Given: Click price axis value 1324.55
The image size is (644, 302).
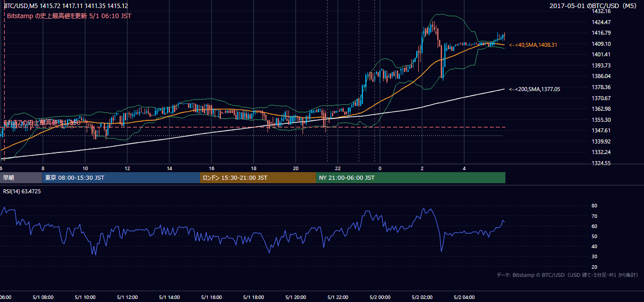Looking at the screenshot, I should (x=601, y=163).
